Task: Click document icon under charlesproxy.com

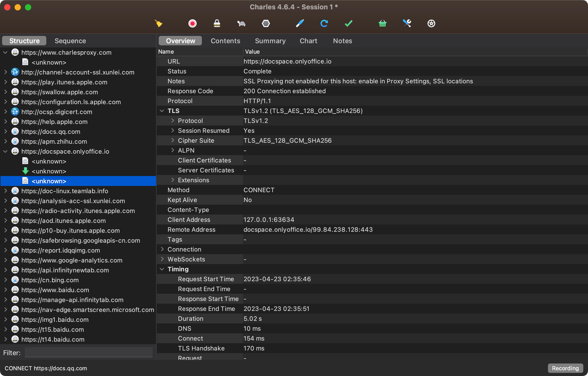Action: pos(25,62)
